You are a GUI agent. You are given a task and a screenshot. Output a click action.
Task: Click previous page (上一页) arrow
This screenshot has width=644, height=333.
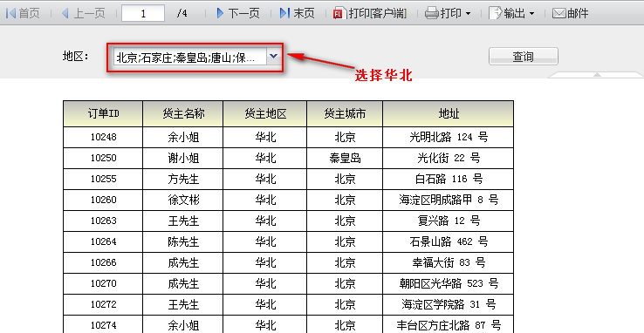point(65,13)
